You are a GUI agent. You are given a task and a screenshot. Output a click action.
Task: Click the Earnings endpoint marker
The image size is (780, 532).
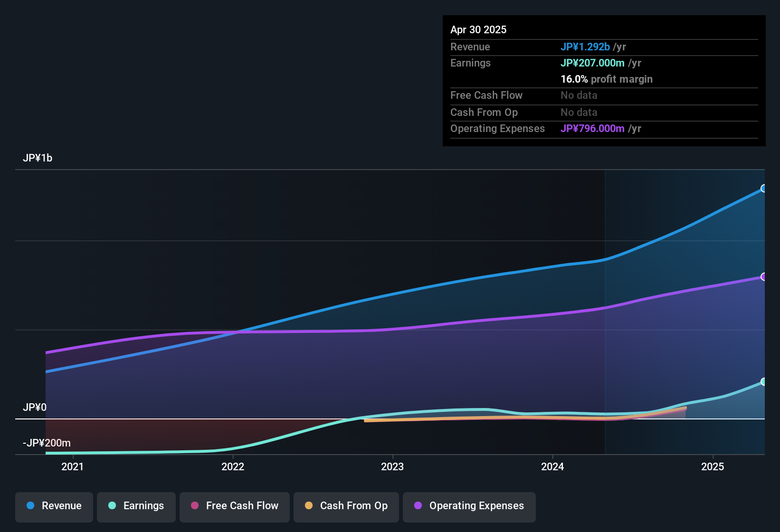pyautogui.click(x=763, y=382)
